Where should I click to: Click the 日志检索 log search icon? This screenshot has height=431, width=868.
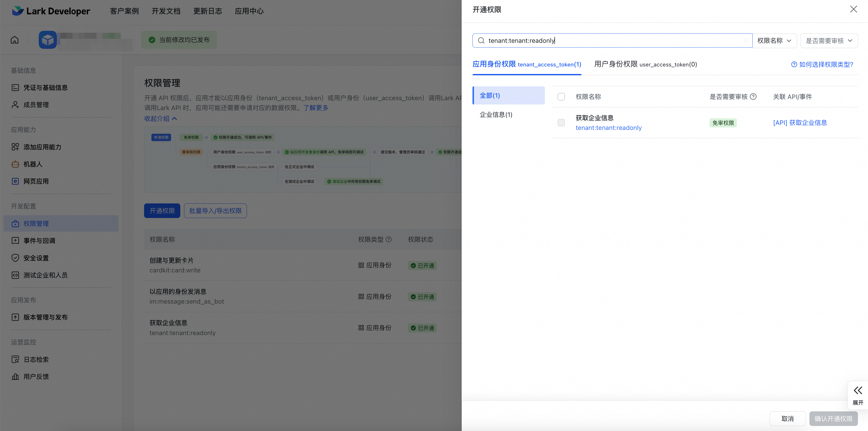15,360
